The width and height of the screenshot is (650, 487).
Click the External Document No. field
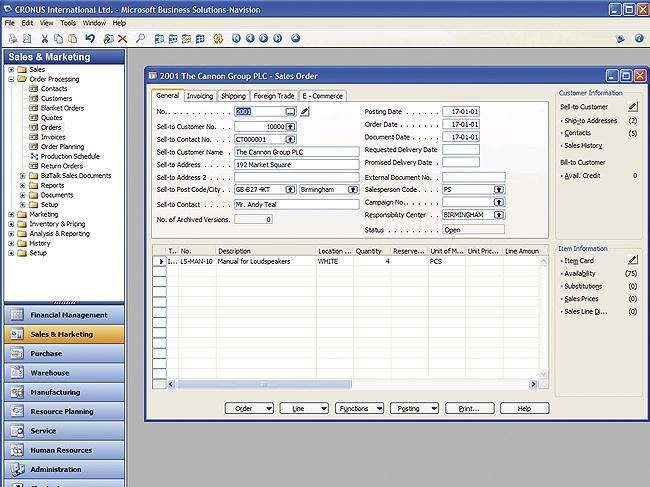click(473, 177)
